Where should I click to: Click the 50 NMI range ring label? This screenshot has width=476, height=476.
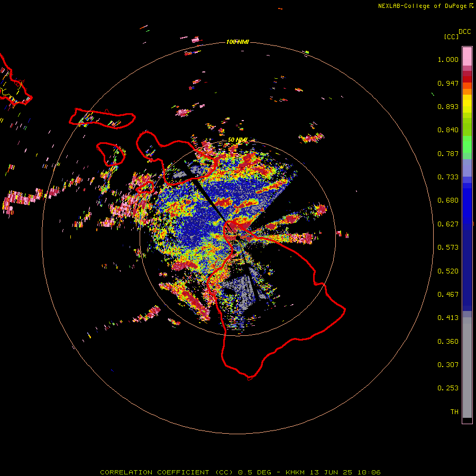click(237, 140)
